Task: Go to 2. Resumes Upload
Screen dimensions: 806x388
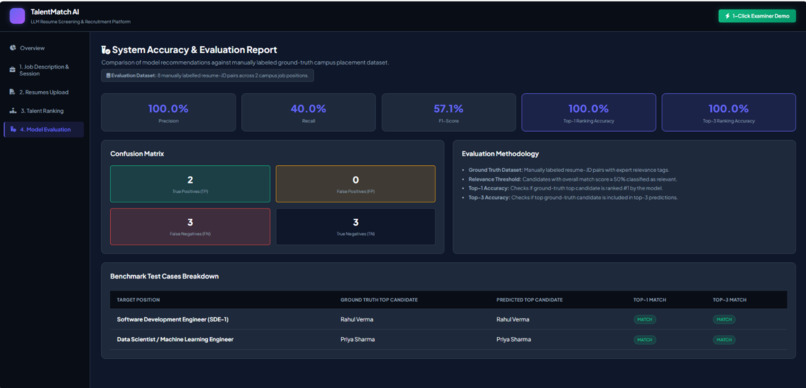Action: (x=44, y=92)
